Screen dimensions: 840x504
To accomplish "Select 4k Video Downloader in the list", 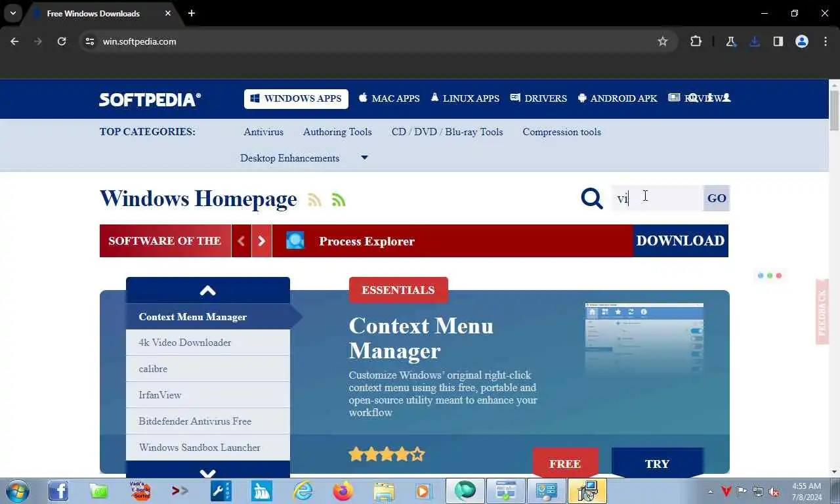I will [x=208, y=343].
